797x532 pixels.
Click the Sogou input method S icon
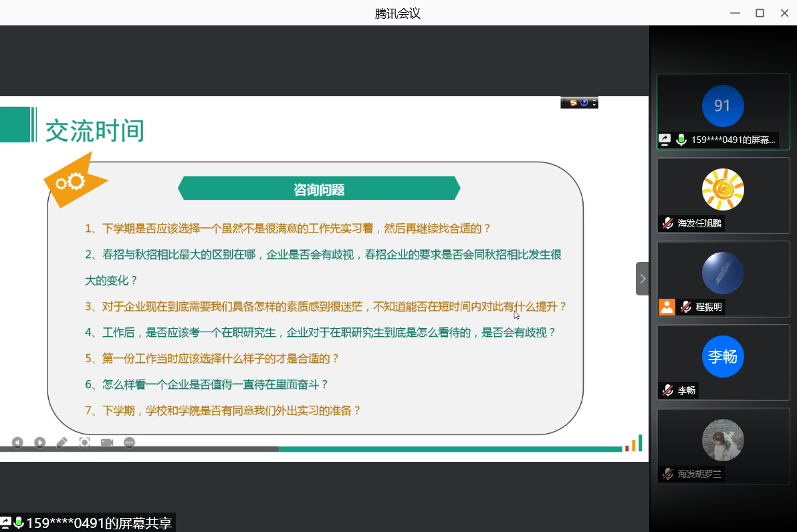[x=573, y=103]
